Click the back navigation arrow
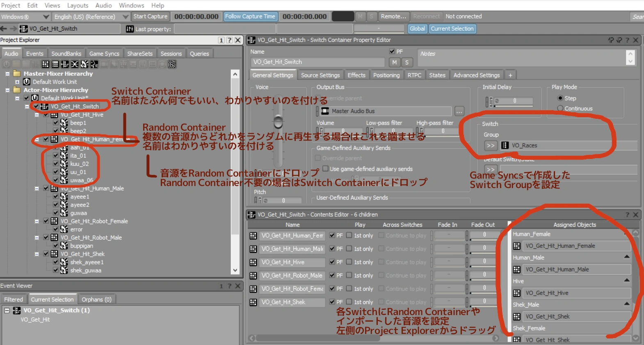 point(4,29)
